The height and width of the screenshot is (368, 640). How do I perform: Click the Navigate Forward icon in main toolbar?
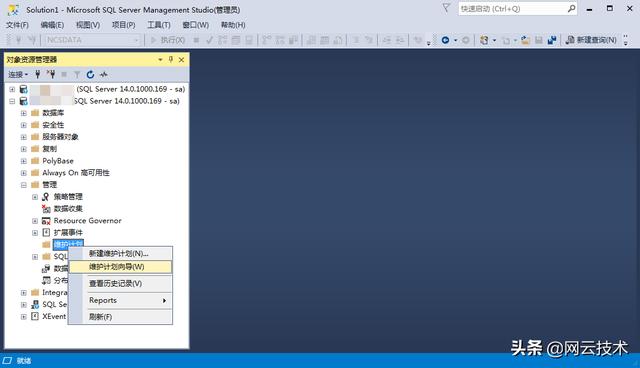tap(465, 40)
